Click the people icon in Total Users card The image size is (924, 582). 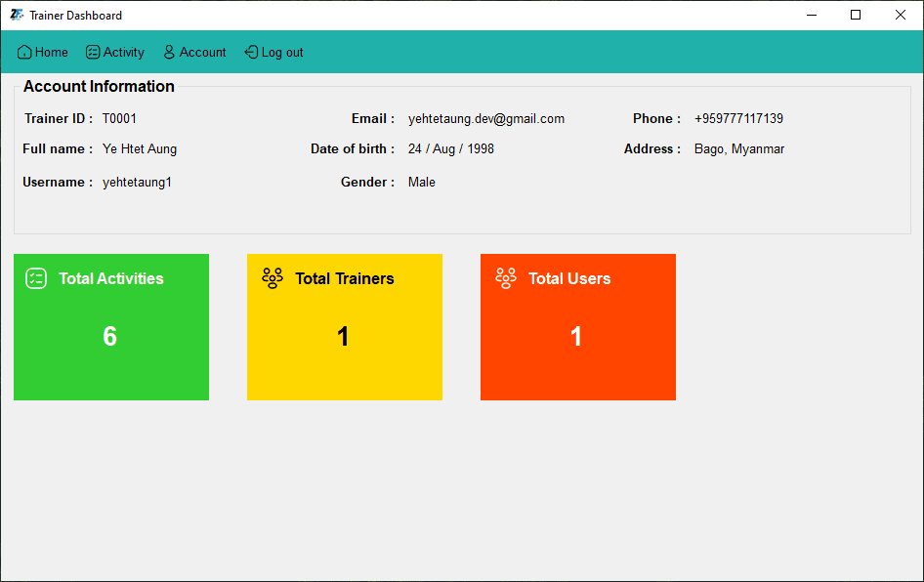coord(506,278)
